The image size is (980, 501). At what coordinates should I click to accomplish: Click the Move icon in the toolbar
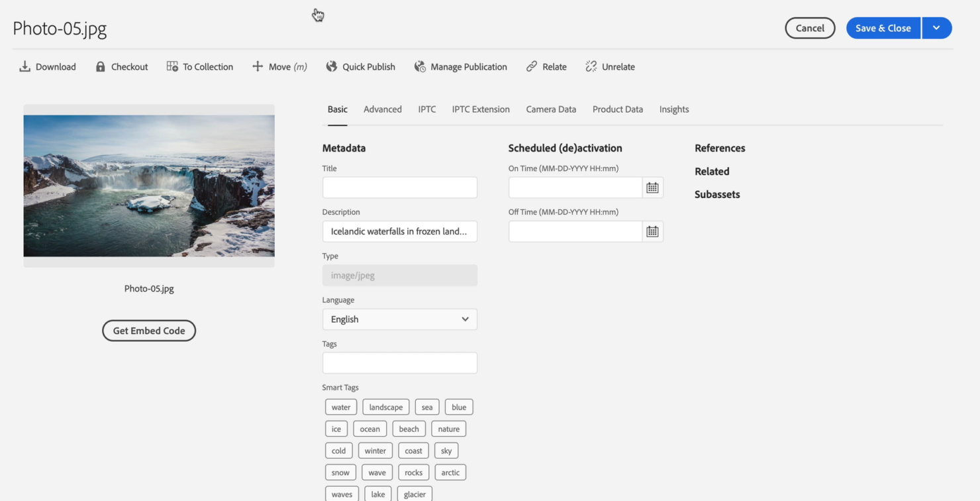click(258, 66)
